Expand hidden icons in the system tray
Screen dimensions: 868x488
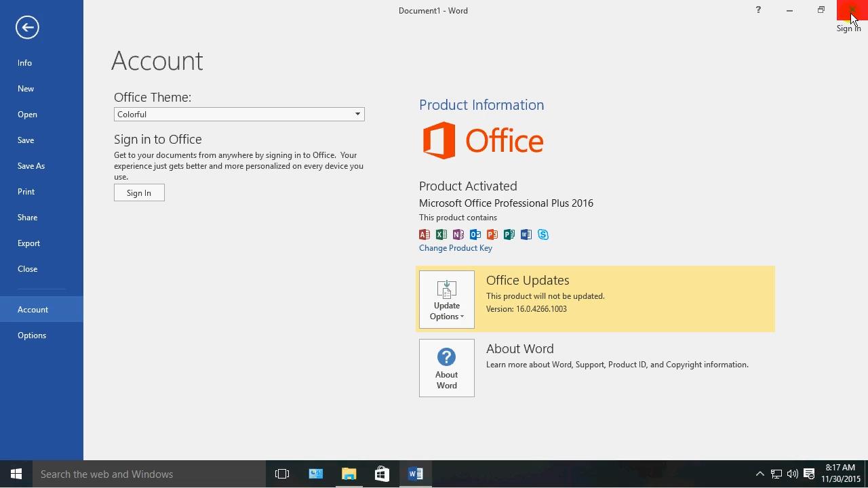[x=759, y=474]
